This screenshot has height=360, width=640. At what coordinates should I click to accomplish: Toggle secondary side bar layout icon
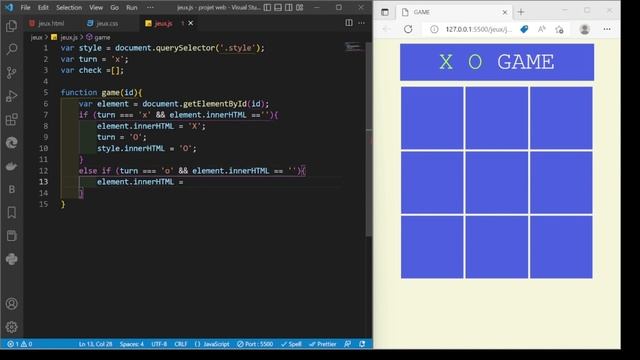(289, 7)
